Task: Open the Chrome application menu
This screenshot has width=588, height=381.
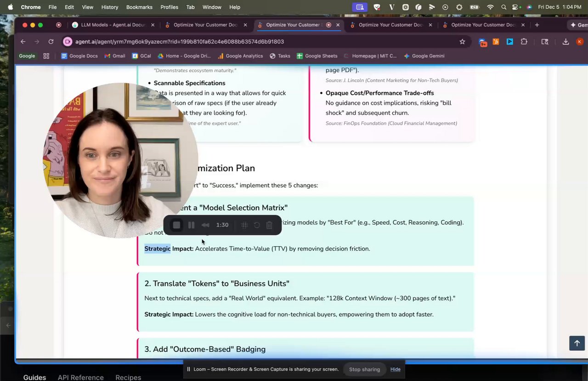Action: 31,7
